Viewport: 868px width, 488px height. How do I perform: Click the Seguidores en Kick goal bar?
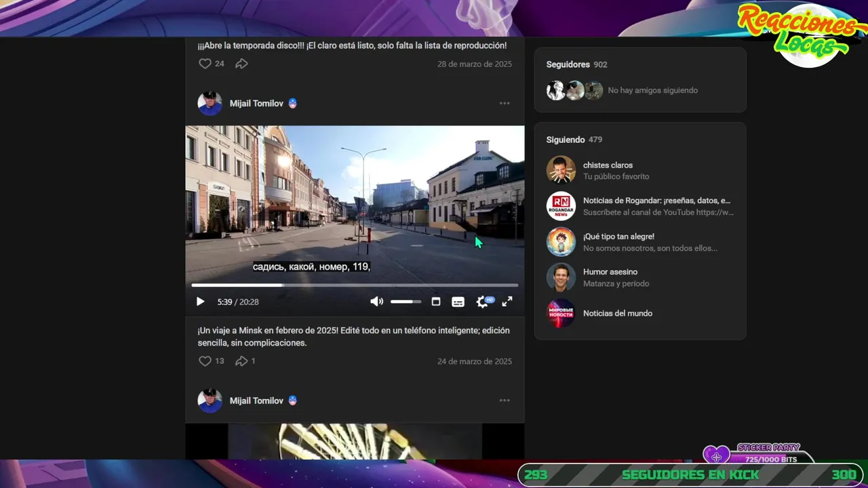(690, 474)
